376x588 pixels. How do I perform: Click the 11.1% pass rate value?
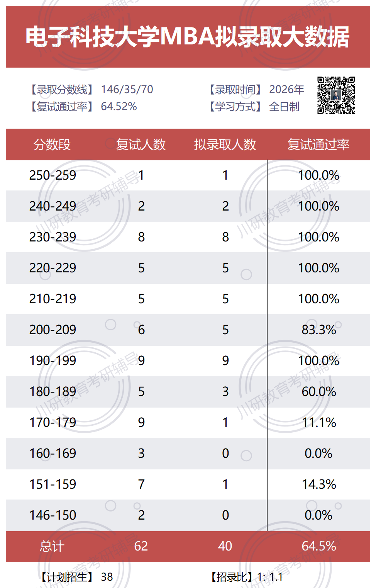click(319, 423)
